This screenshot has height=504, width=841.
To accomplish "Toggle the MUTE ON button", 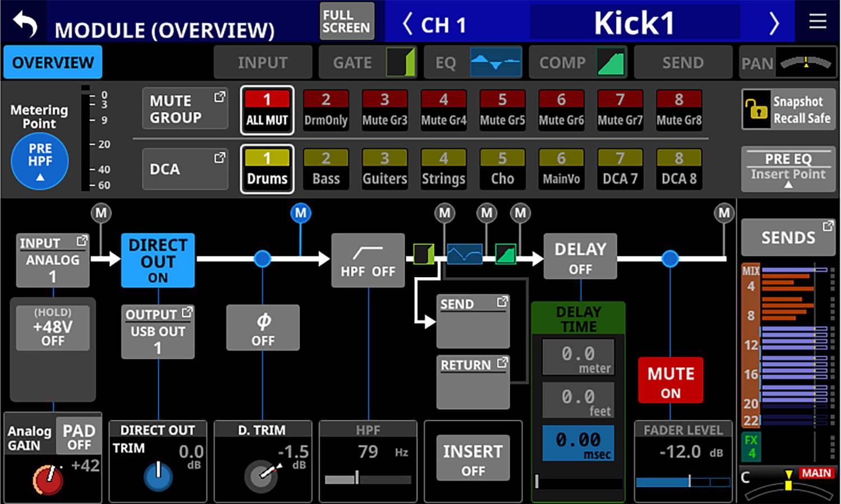I will tap(670, 381).
